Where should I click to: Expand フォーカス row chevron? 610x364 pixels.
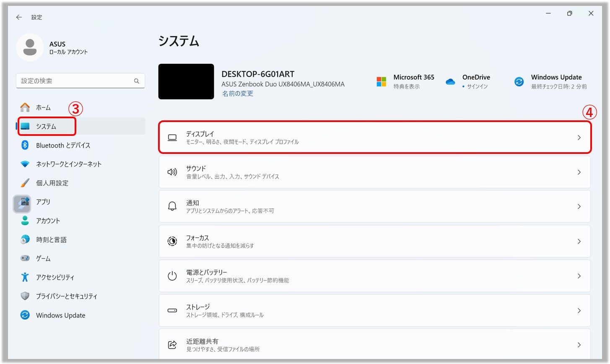[x=579, y=241]
